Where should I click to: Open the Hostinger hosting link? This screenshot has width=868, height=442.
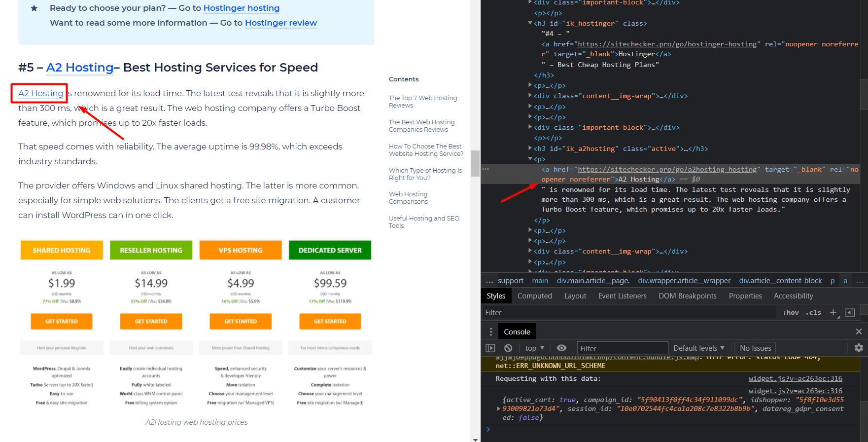pyautogui.click(x=242, y=8)
